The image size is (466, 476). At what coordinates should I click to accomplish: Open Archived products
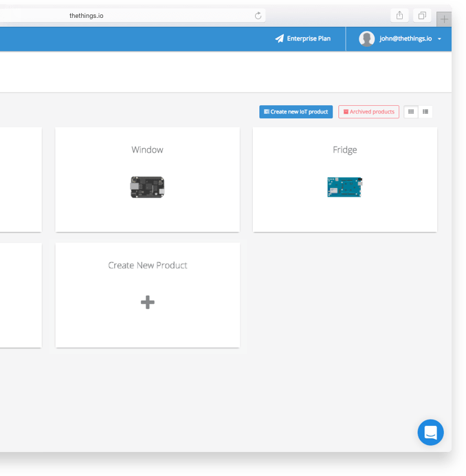click(368, 111)
